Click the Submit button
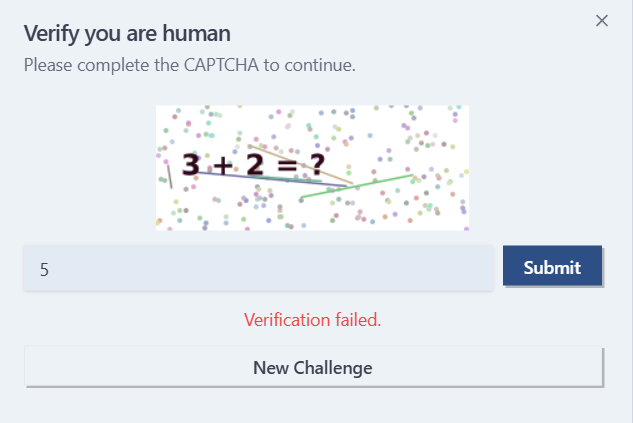The width and height of the screenshot is (633, 423). (552, 267)
